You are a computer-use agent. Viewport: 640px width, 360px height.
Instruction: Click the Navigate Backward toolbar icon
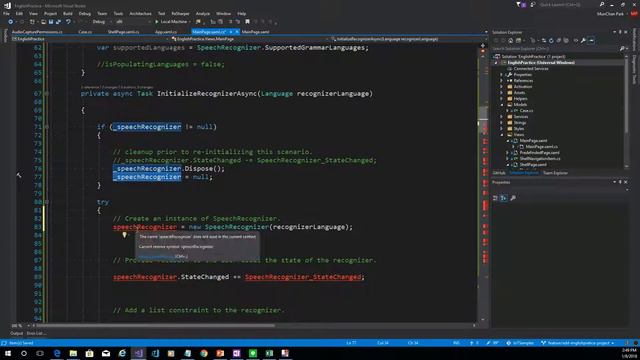pos(11,22)
